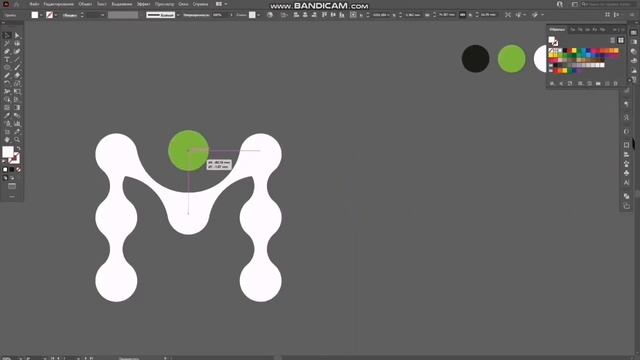Select the Type tool
Viewport: 640px width, 360px height.
pos(7,60)
